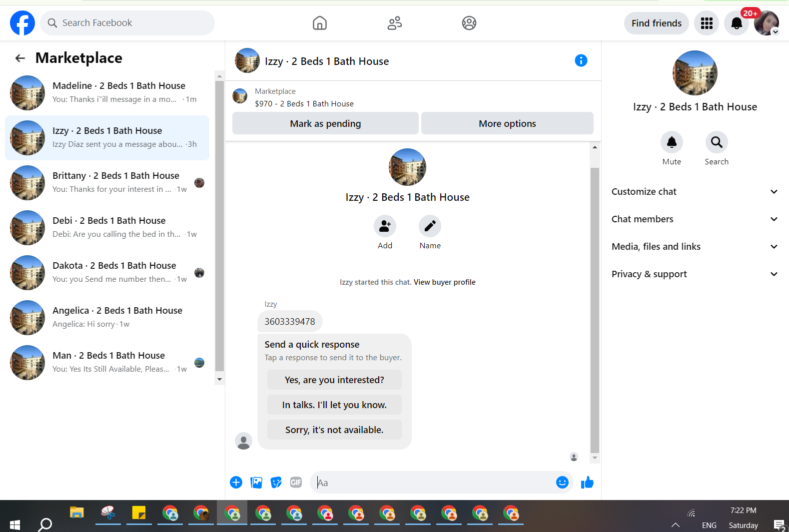Click More options button
This screenshot has width=789, height=532.
(507, 123)
